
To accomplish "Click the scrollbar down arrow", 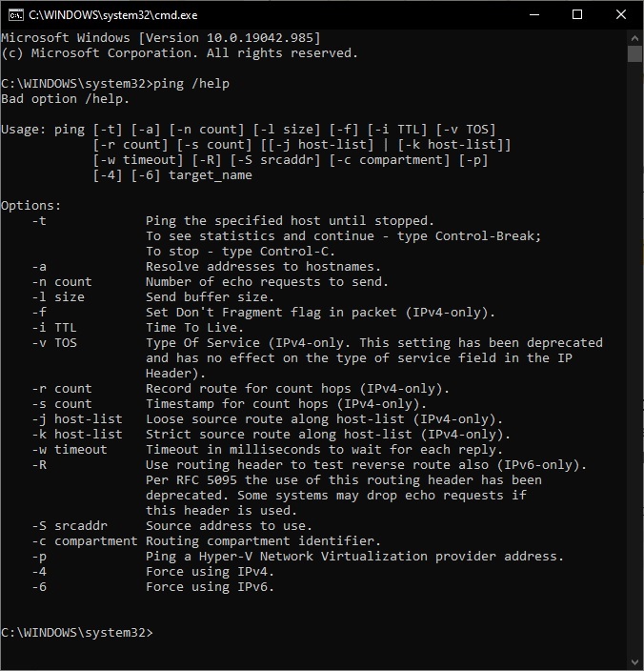I will coord(635,662).
